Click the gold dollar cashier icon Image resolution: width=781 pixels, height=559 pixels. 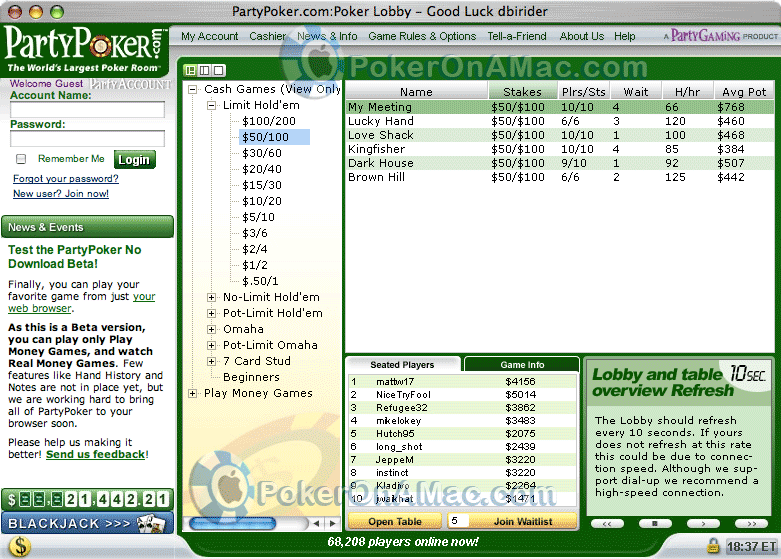tap(19, 546)
